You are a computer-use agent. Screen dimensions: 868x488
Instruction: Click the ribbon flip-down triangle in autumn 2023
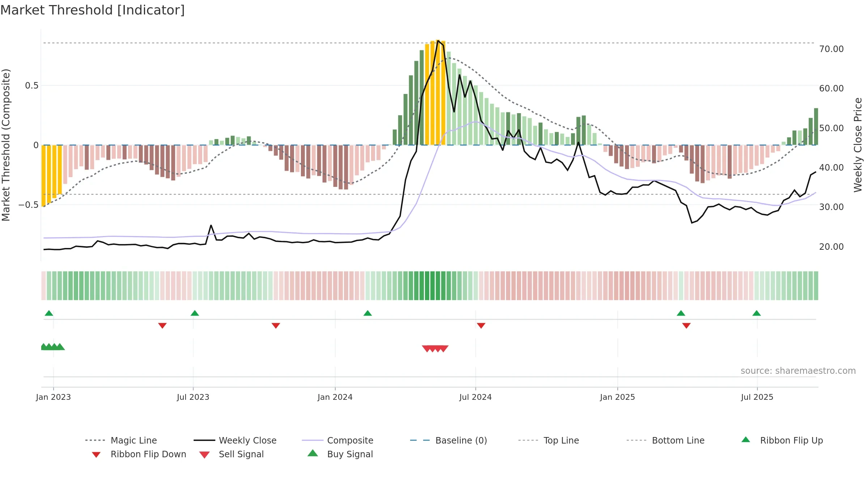point(276,326)
